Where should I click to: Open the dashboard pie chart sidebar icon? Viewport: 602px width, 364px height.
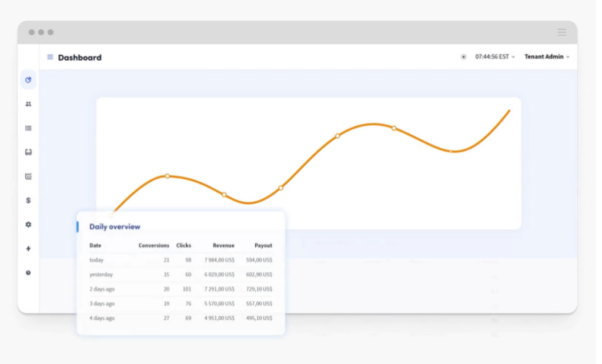pos(28,80)
